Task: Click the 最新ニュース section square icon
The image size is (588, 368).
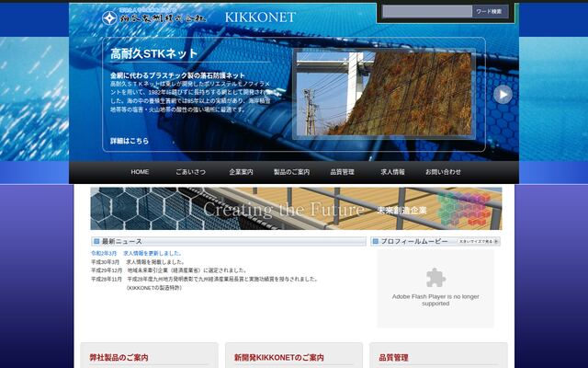Action: [x=96, y=241]
